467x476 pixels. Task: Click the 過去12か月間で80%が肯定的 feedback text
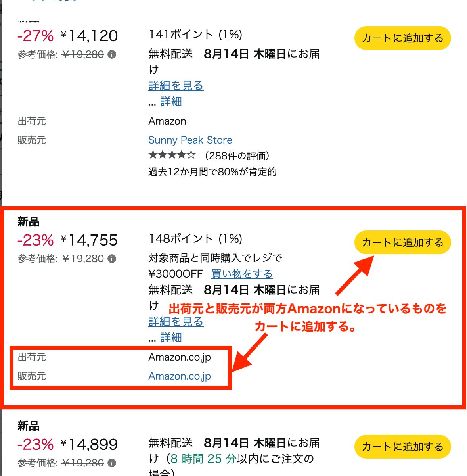point(212,172)
